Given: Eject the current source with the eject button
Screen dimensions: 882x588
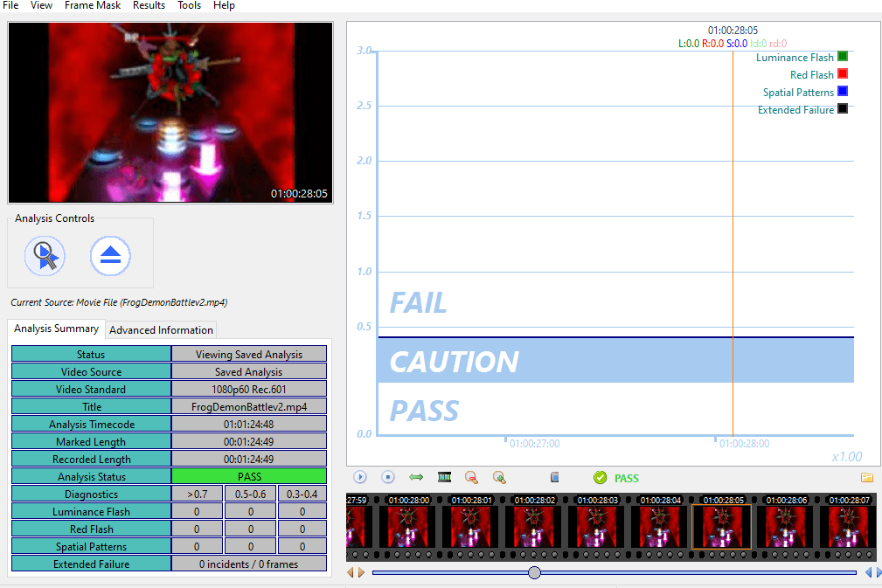Looking at the screenshot, I should [x=110, y=256].
